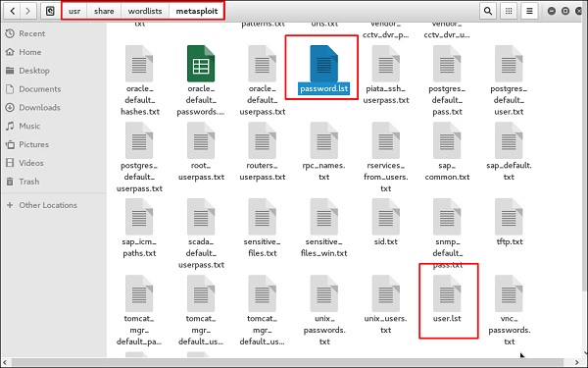Select postgres_default_userpass.txt file icon
588x368 pixels.
click(139, 140)
